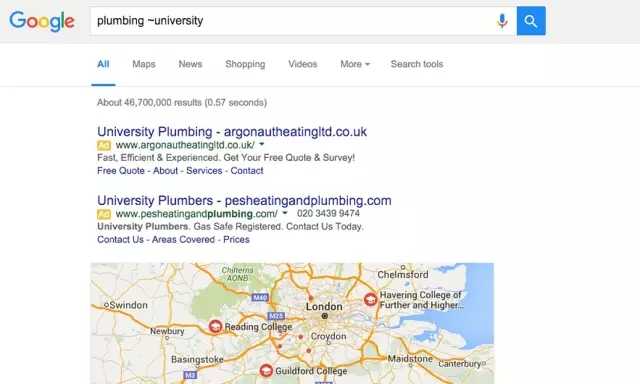Image resolution: width=640 pixels, height=384 pixels.
Task: Click the Google logo
Action: point(42,21)
